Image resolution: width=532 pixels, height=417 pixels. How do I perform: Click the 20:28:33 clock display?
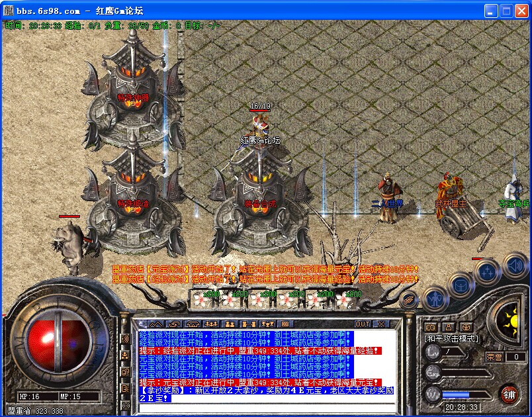pyautogui.click(x=462, y=407)
